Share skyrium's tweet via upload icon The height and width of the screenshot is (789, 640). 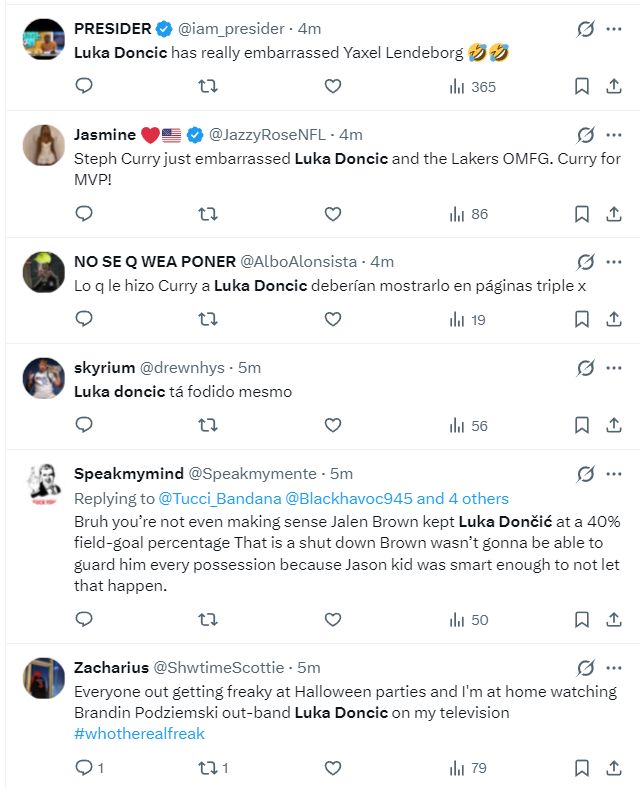pos(613,425)
